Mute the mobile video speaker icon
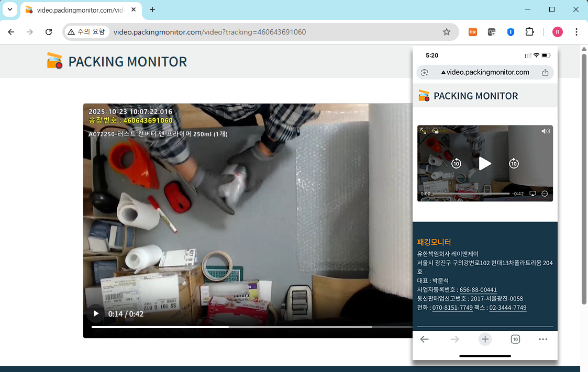This screenshot has height=372, width=588. (545, 131)
